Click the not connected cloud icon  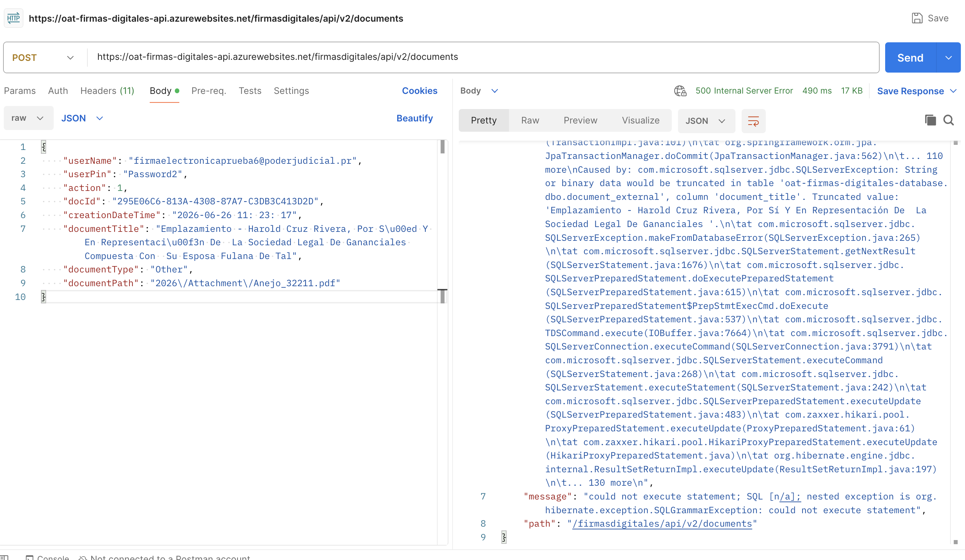point(82,557)
